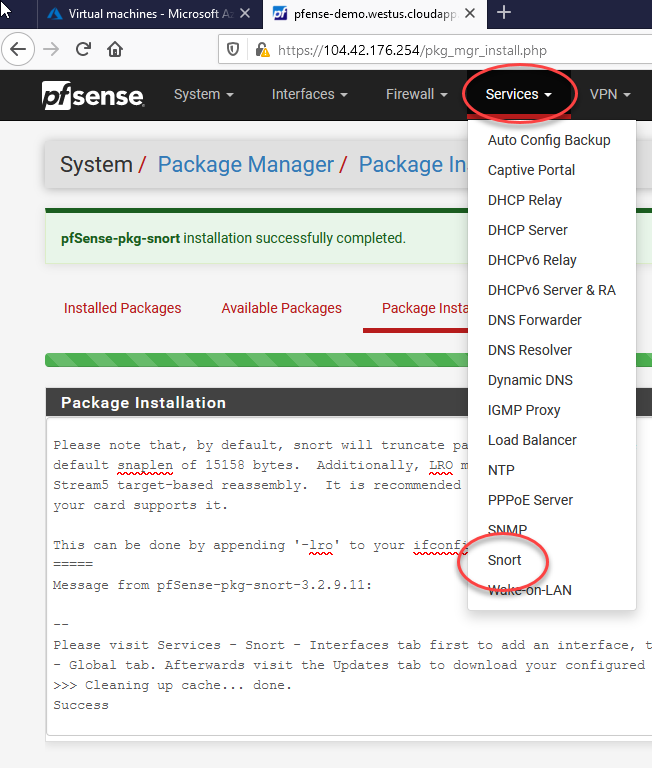Choose Wake-on-LAN menu entry
Screen dimensions: 652x768
[530, 590]
